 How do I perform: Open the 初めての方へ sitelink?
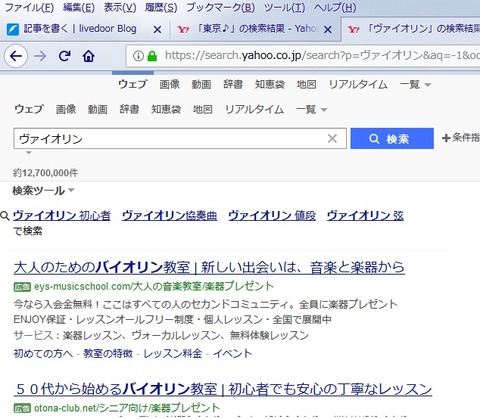pyautogui.click(x=43, y=353)
